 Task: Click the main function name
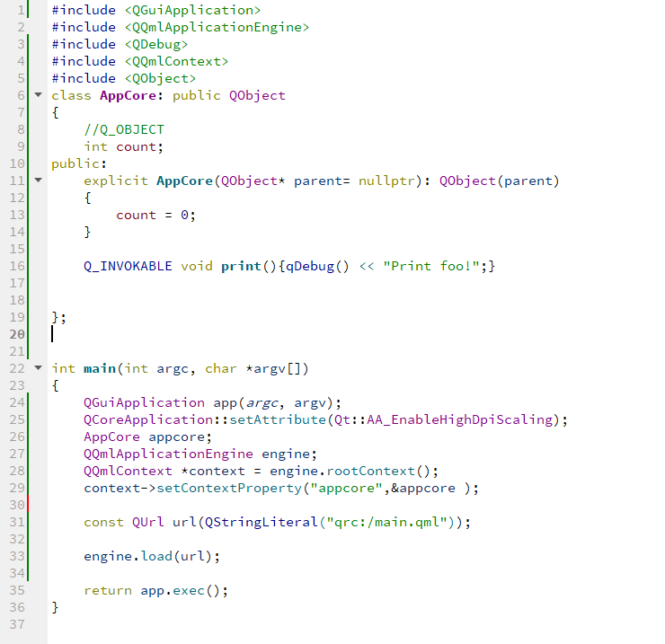100,368
